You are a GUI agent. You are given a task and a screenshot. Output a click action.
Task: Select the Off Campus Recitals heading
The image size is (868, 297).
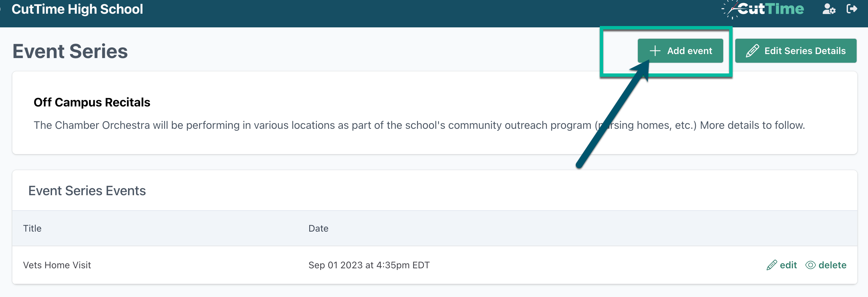click(x=92, y=102)
